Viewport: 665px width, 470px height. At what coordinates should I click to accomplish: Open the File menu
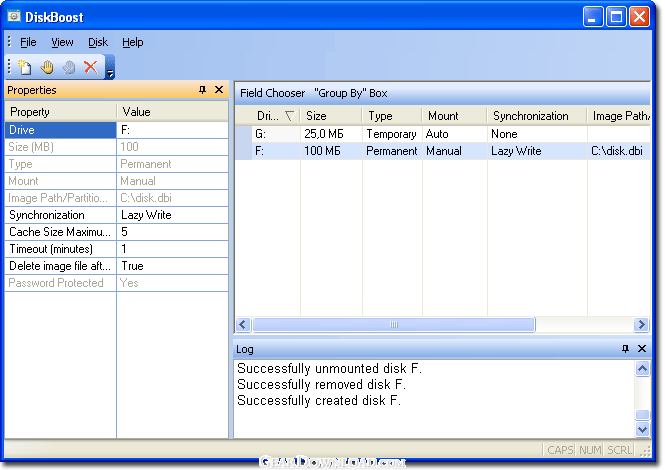tap(28, 42)
